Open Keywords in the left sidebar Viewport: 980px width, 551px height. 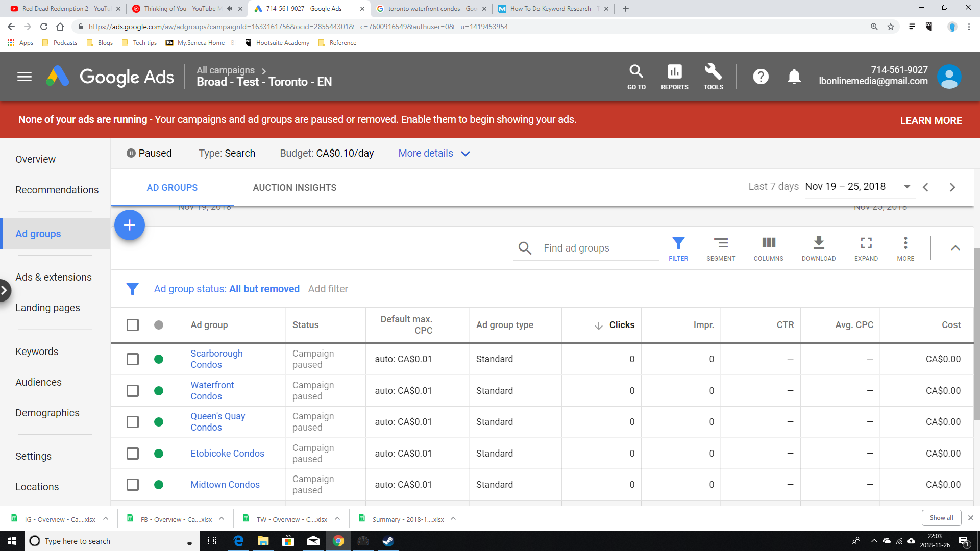[x=37, y=352]
